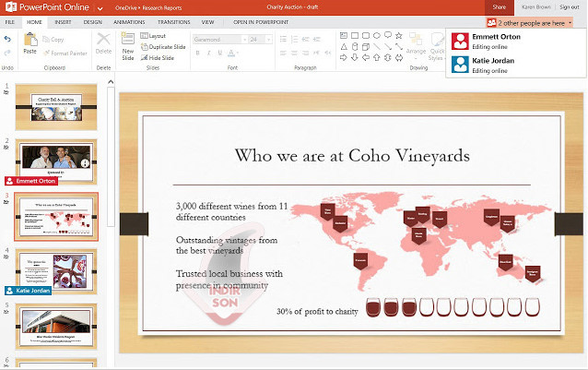Click the Paste clipboard icon
588x370 pixels.
[x=30, y=40]
